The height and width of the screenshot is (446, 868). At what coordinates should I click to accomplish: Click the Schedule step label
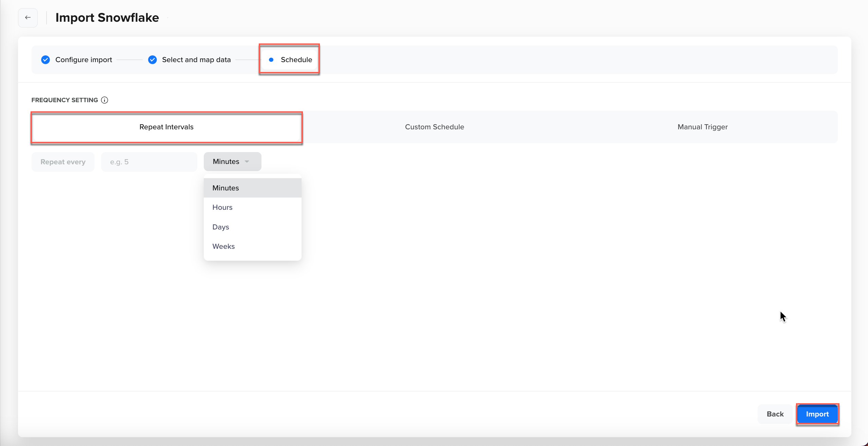[296, 60]
